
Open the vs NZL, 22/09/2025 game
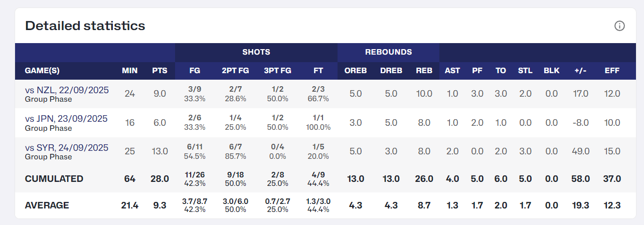(x=66, y=90)
